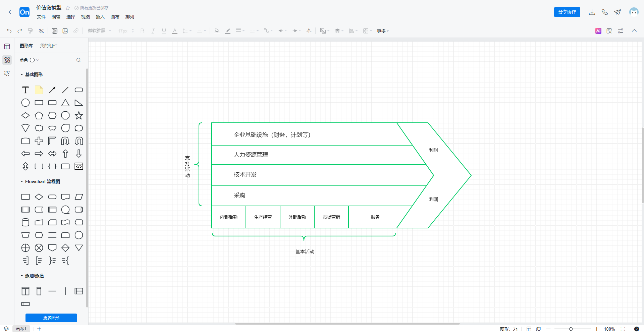Image resolution: width=644 pixels, height=333 pixels.
Task: Toggle fullscreen mode in status bar
Action: click(623, 329)
